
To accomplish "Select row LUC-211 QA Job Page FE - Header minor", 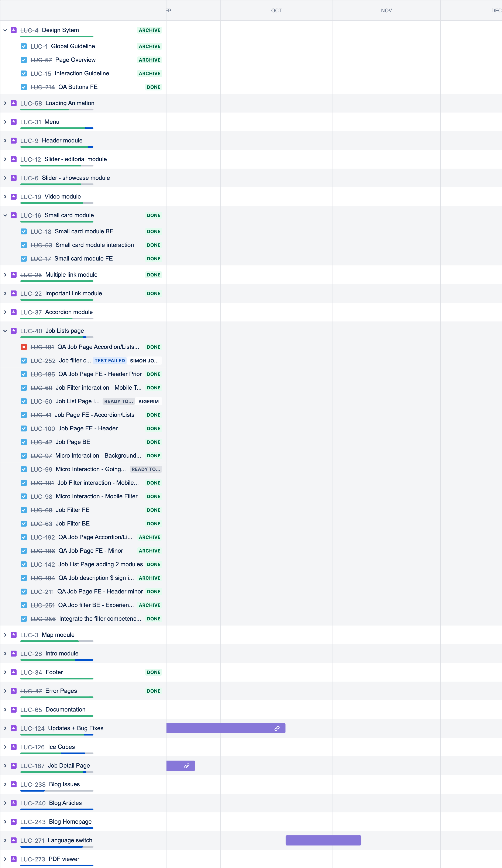I will click(83, 591).
